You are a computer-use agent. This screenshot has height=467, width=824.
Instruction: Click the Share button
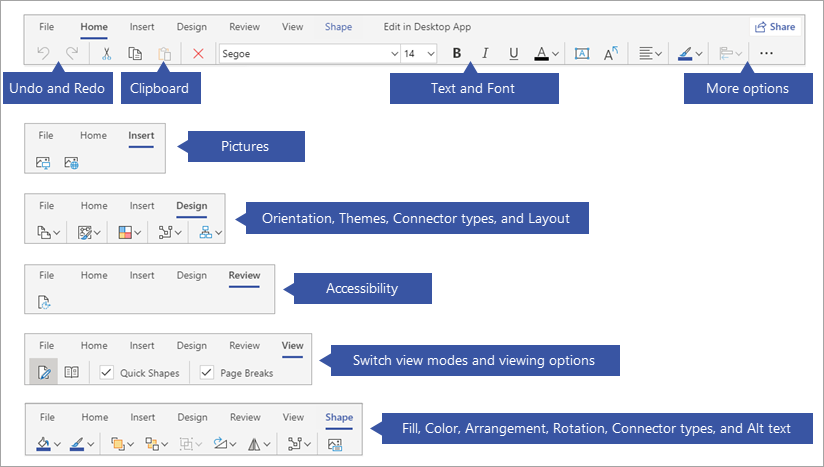[x=776, y=27]
